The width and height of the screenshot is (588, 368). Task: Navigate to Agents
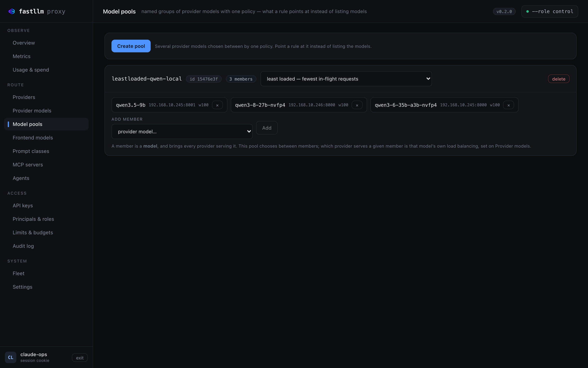(x=46, y=178)
